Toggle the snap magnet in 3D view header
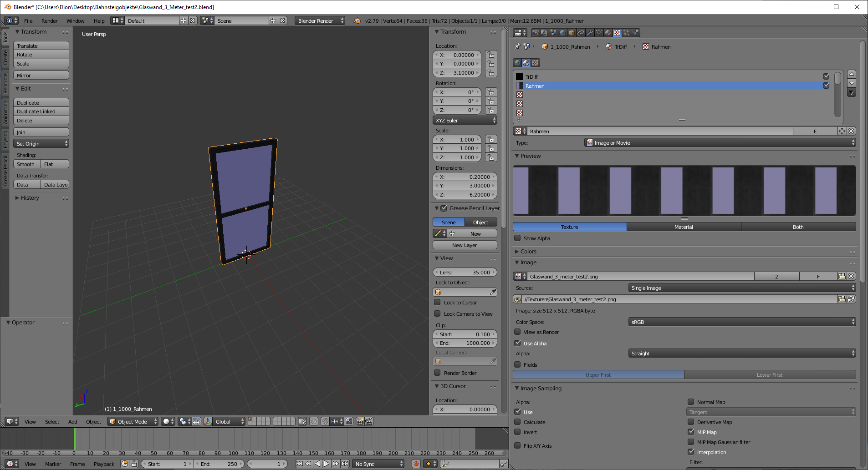868x470 pixels. (325, 421)
